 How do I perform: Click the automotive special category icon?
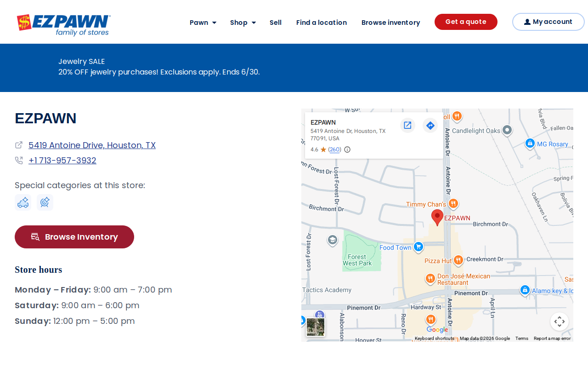pyautogui.click(x=23, y=202)
